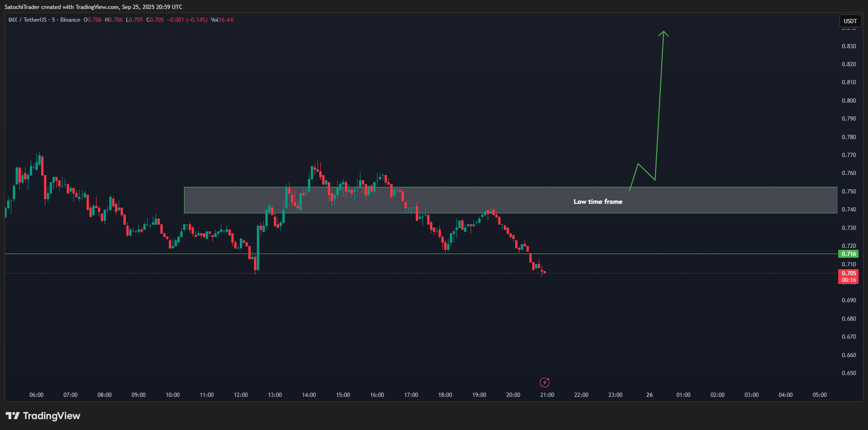Click the 0.670 price axis label
Viewport: 868px width, 430px height.
pyautogui.click(x=849, y=337)
